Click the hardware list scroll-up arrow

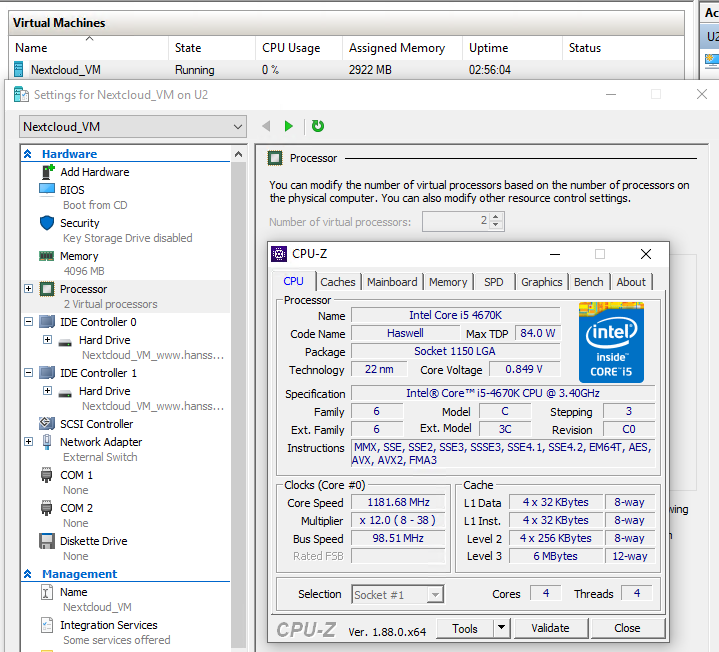click(x=238, y=154)
